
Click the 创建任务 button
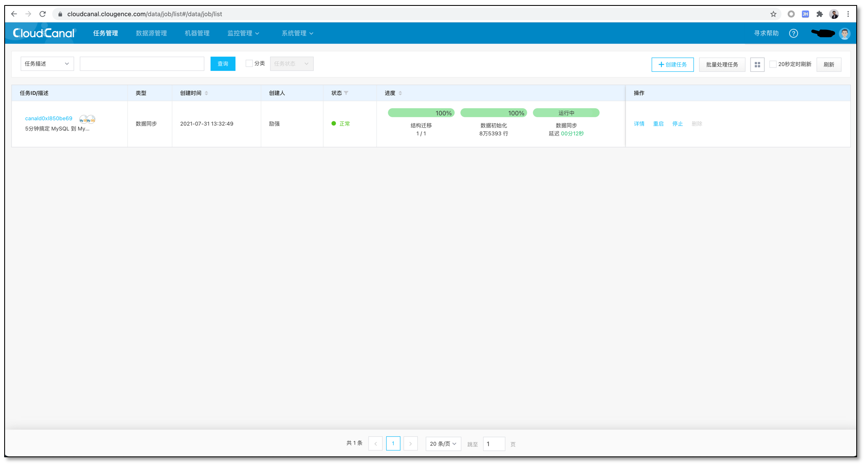[672, 65]
